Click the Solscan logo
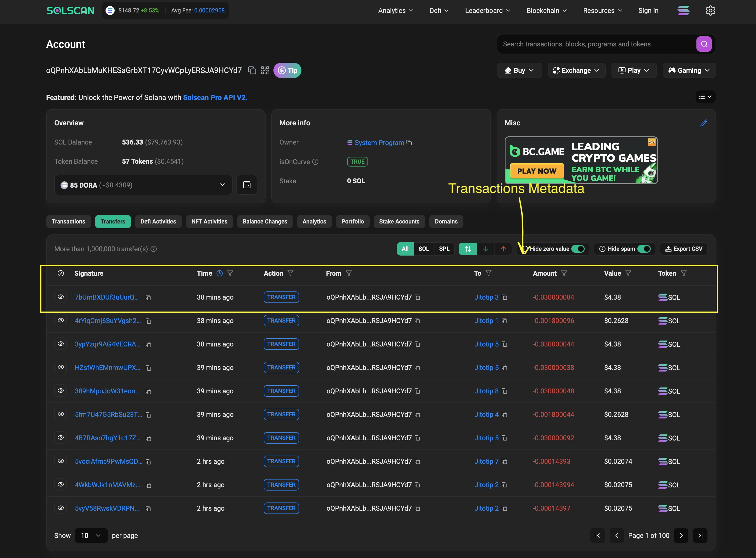Viewport: 756px width, 558px height. pyautogui.click(x=71, y=11)
